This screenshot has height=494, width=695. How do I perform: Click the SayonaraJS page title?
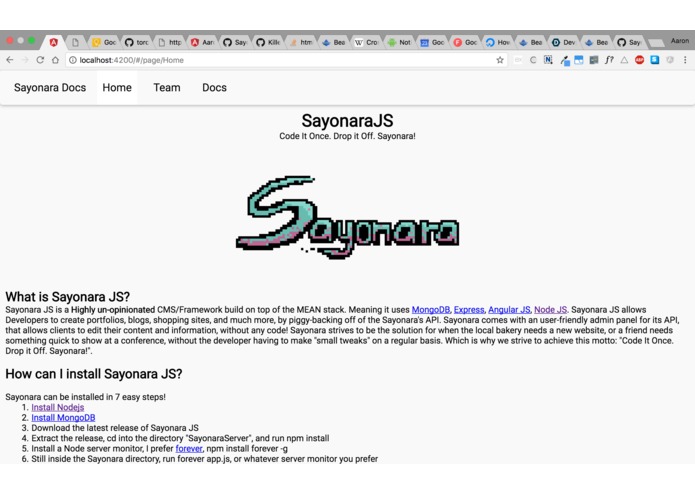click(347, 121)
